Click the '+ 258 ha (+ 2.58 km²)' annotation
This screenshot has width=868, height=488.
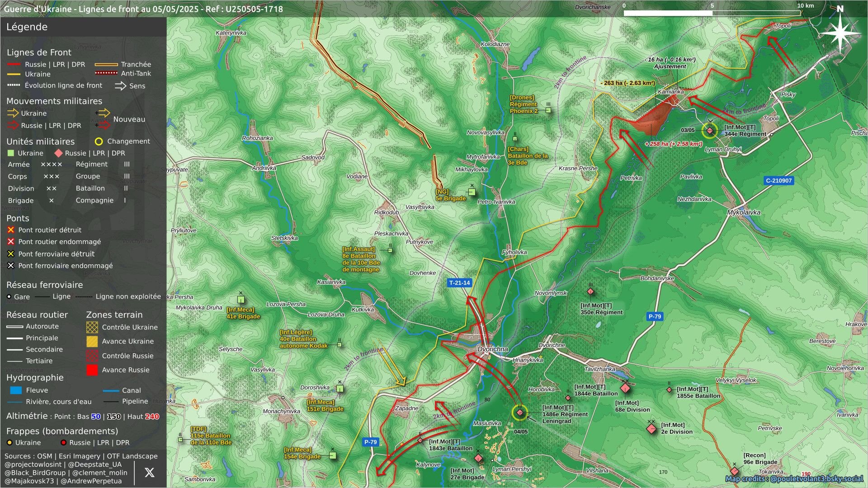[x=674, y=144]
